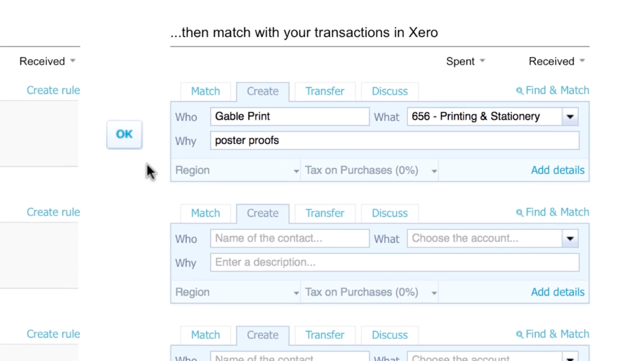Open Discuss tab in second transaction
Viewport: 644px width, 361px height.
coord(389,213)
